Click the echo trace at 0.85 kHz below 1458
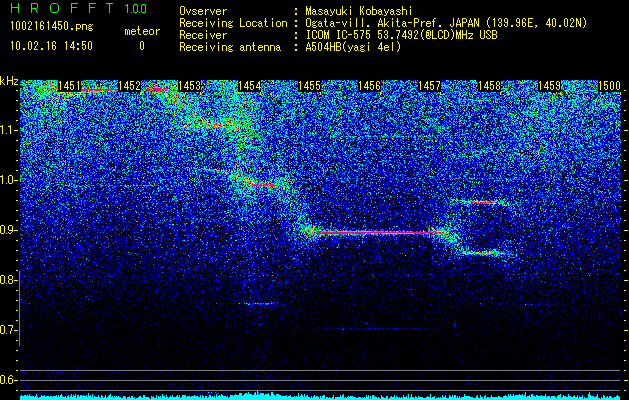Image resolution: width=629 pixels, height=400 pixels. [483, 253]
